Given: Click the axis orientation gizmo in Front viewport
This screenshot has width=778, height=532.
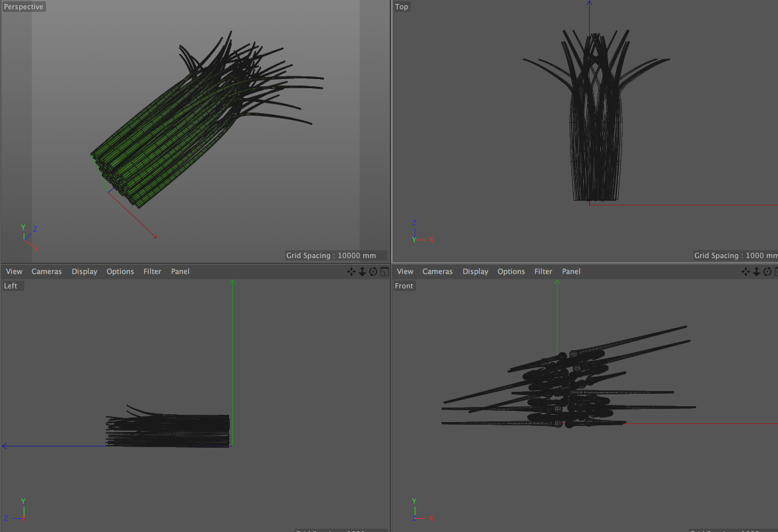Looking at the screenshot, I should click(x=423, y=510).
